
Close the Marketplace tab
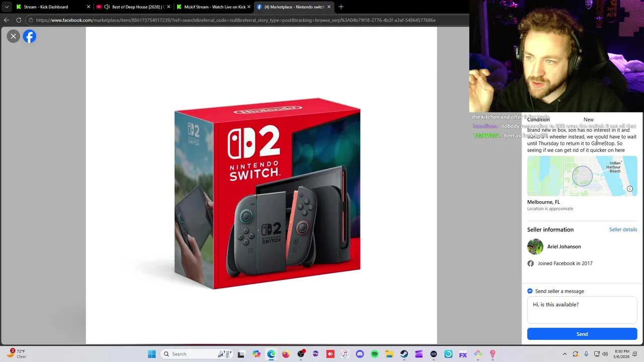(x=329, y=7)
